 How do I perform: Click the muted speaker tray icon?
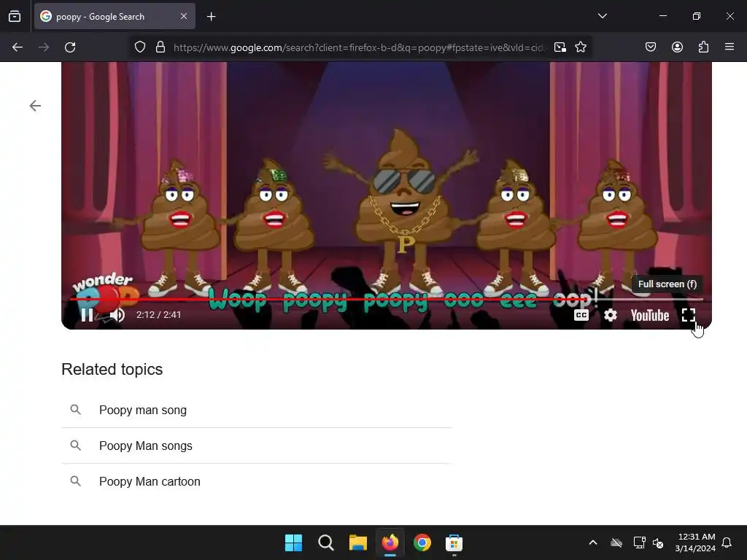pos(658,542)
